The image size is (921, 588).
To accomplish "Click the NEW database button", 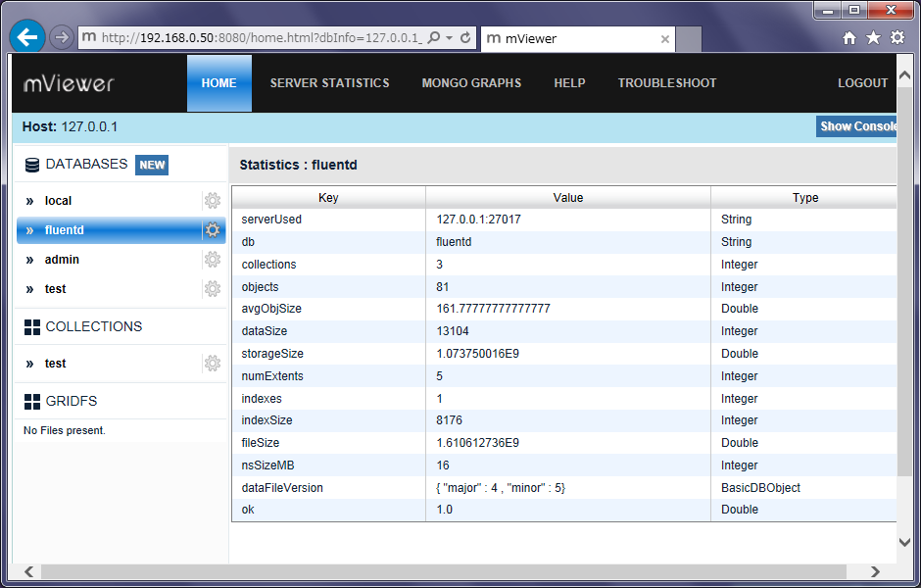I will pyautogui.click(x=152, y=165).
